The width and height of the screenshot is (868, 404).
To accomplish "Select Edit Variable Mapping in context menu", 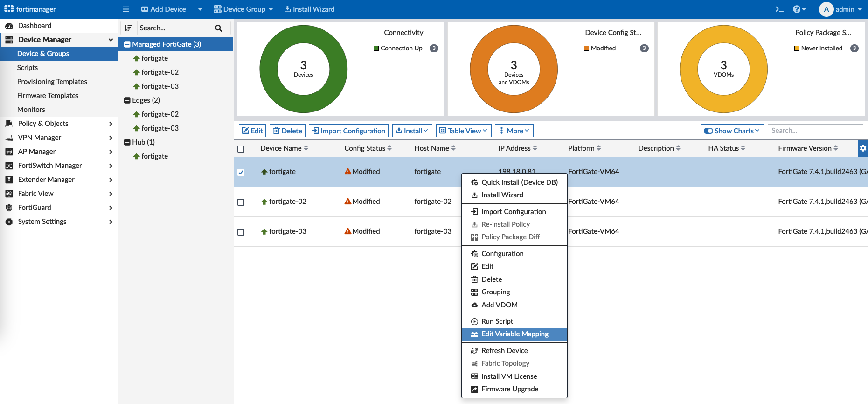I will click(514, 334).
